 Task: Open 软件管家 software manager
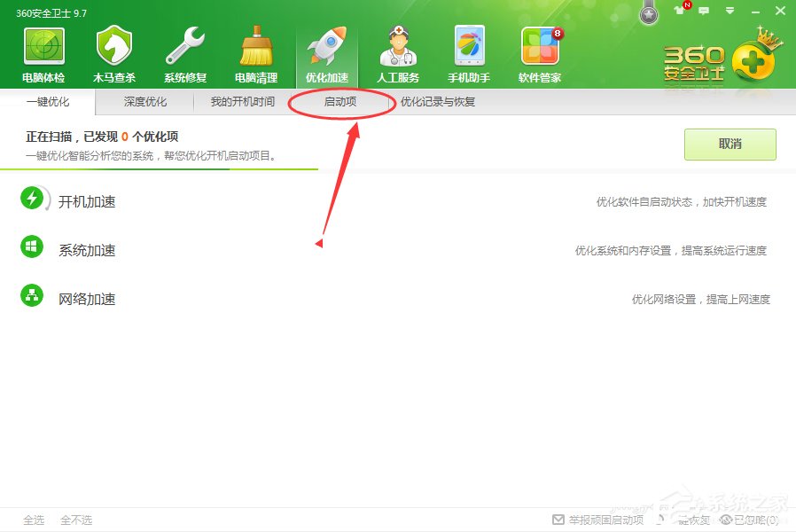pyautogui.click(x=541, y=51)
